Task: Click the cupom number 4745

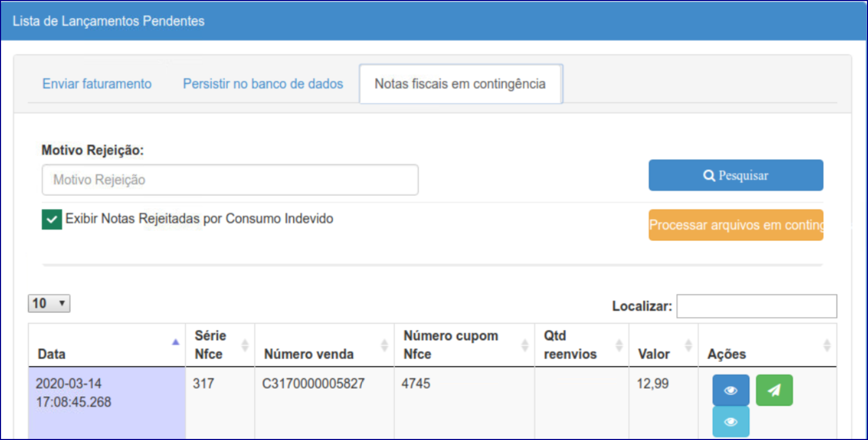Action: coord(416,384)
